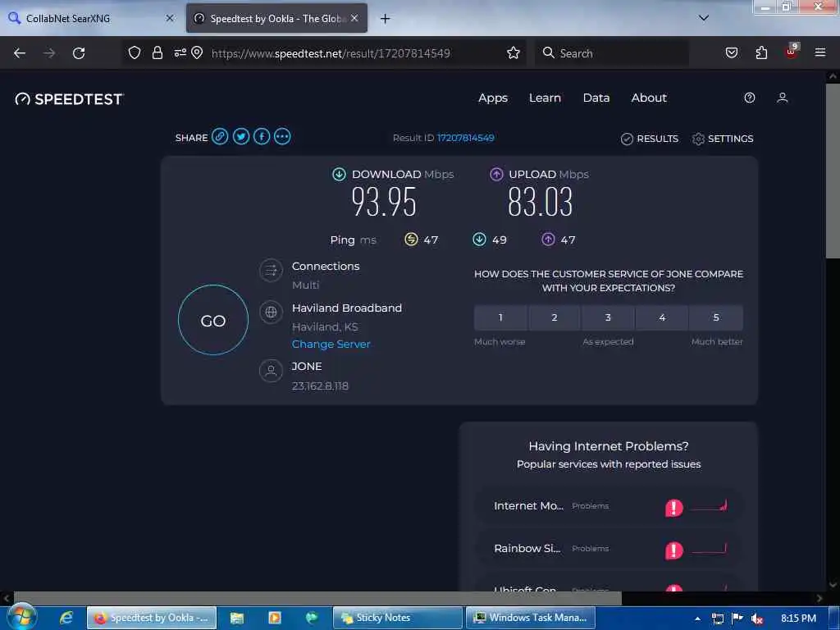Open the uBlock extension badge icon
The height and width of the screenshot is (630, 840).
[792, 51]
